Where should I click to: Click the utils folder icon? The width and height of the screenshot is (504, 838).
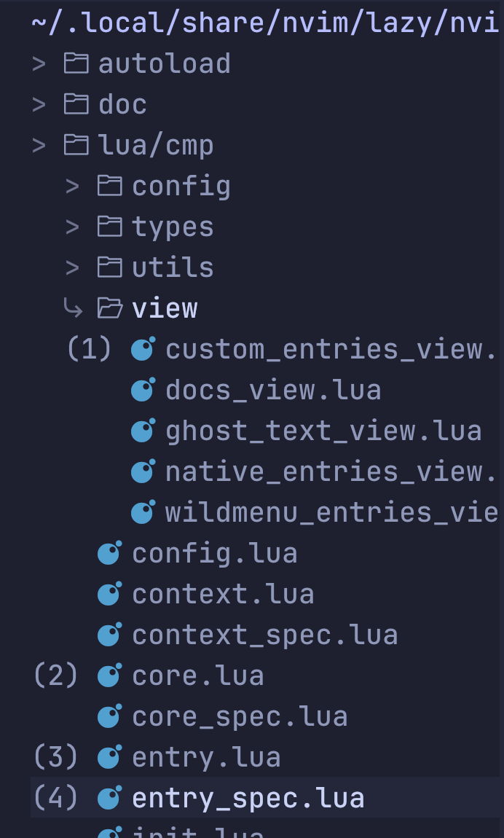point(110,267)
